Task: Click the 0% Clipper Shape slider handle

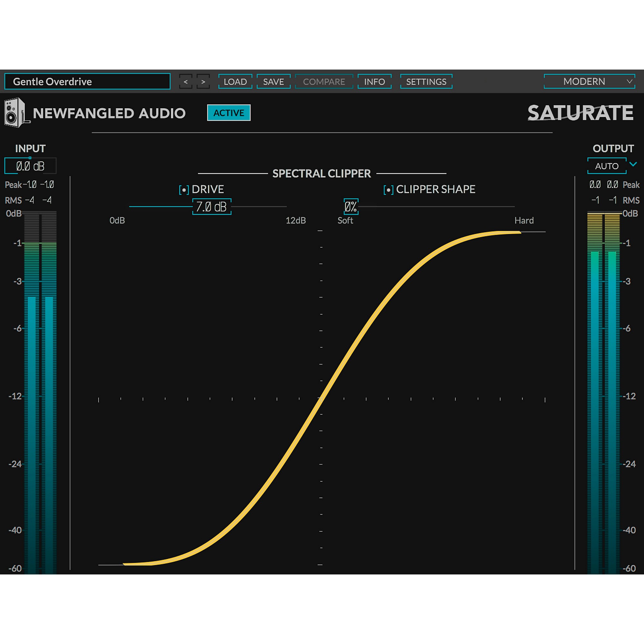Action: tap(351, 207)
